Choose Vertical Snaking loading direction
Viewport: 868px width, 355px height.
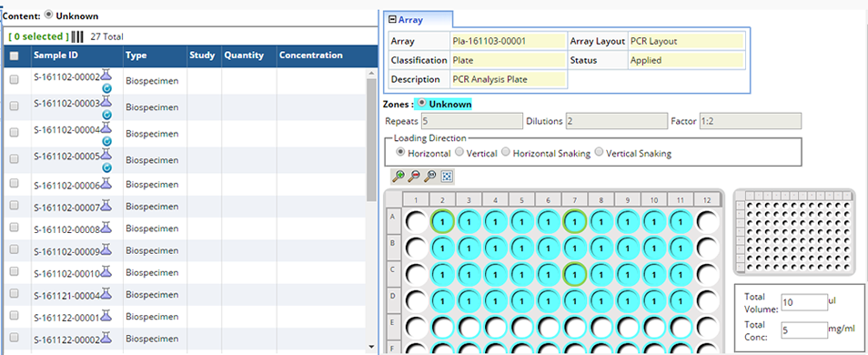click(x=599, y=152)
